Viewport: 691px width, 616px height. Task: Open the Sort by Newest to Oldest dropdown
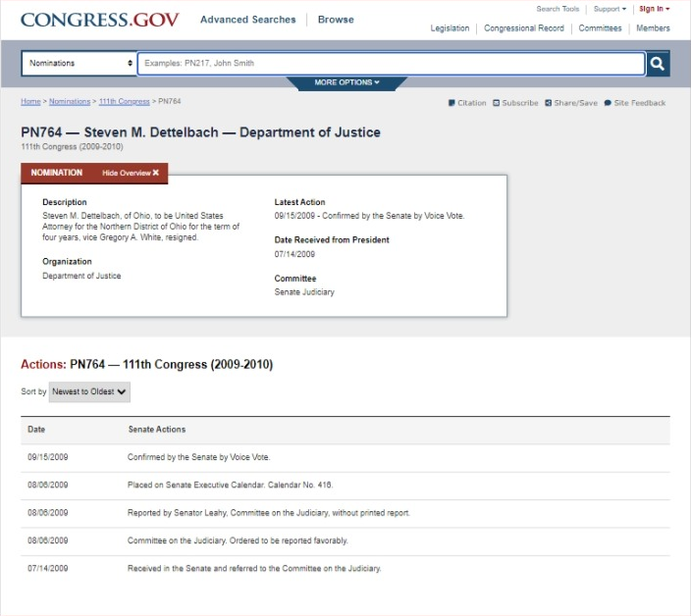[89, 391]
